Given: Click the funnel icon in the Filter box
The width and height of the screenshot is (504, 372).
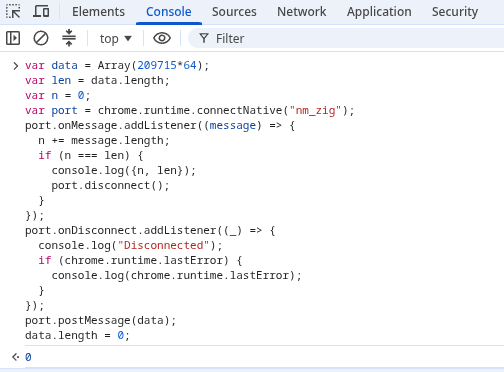Looking at the screenshot, I should [204, 39].
